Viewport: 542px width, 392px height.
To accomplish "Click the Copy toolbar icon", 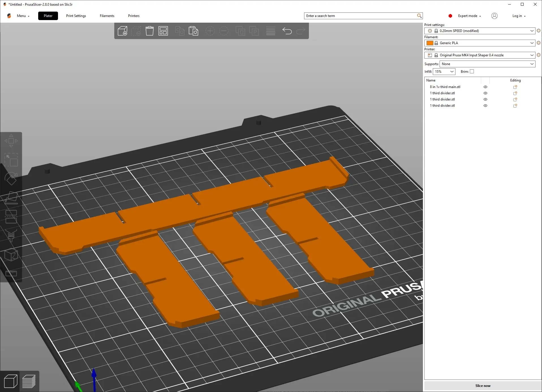I will pyautogui.click(x=180, y=31).
